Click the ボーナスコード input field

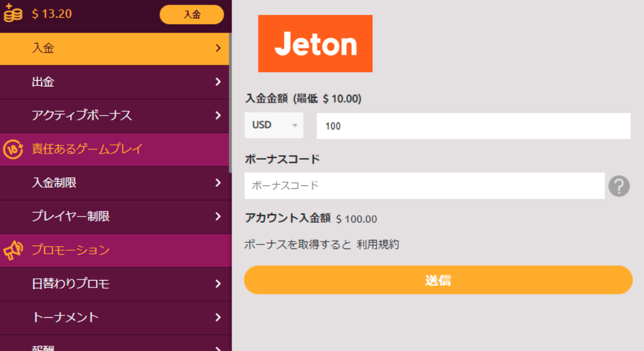tap(425, 186)
